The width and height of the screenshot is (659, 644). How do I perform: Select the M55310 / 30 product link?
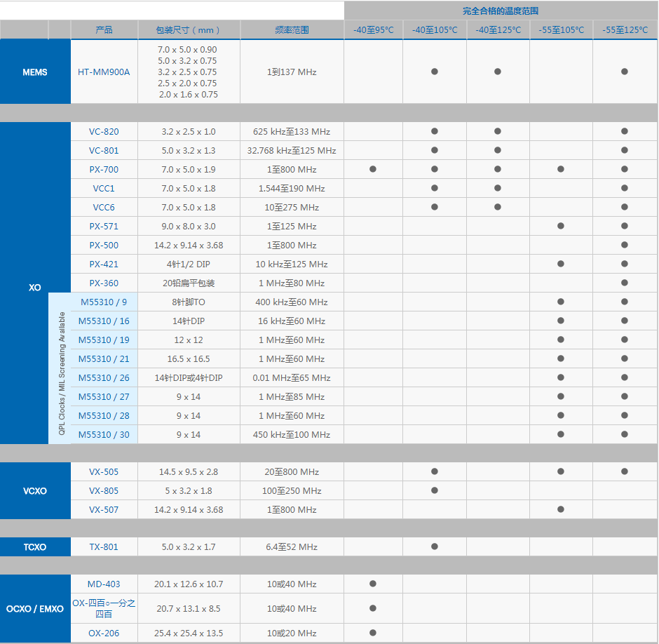pos(104,434)
